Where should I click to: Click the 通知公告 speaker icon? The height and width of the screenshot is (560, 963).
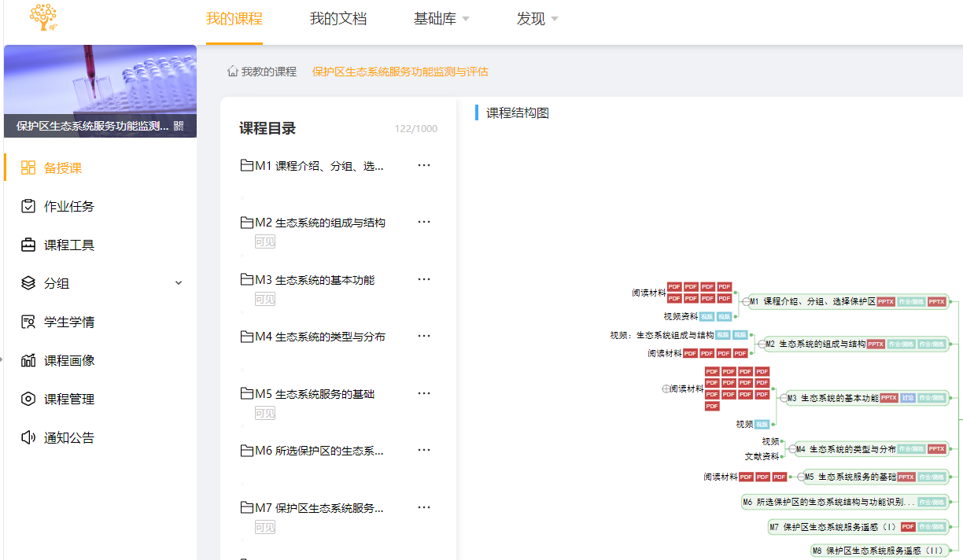[28, 437]
